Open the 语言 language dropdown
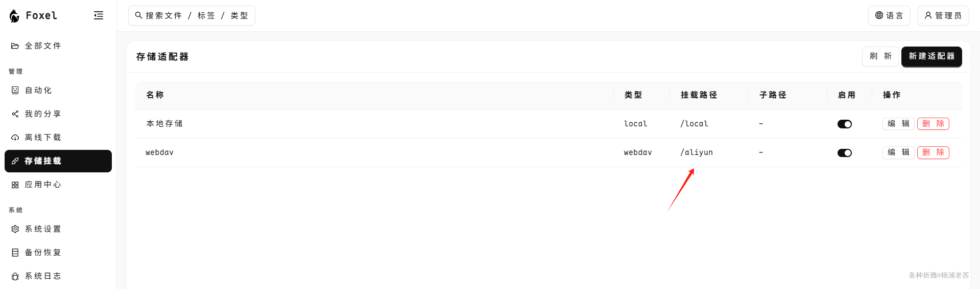 pyautogui.click(x=889, y=15)
